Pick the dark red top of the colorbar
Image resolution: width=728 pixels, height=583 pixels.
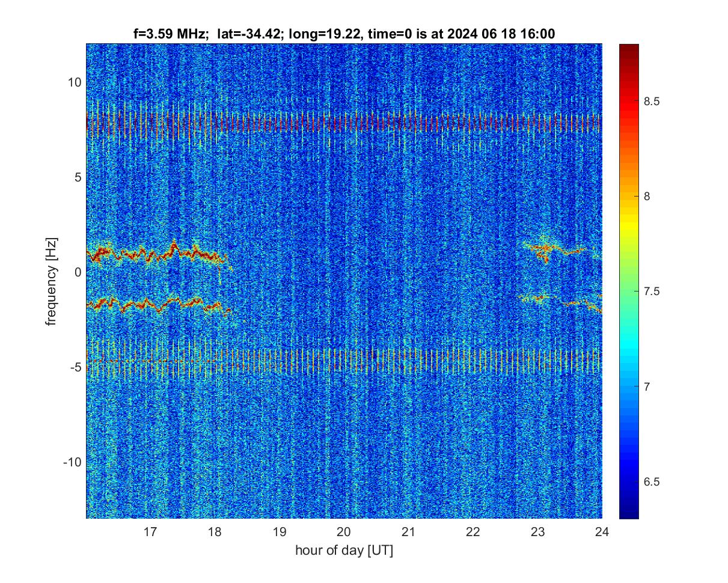(628, 48)
